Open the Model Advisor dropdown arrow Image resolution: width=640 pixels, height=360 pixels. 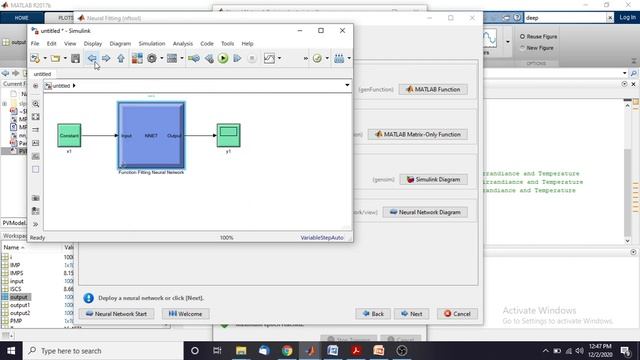click(x=327, y=58)
